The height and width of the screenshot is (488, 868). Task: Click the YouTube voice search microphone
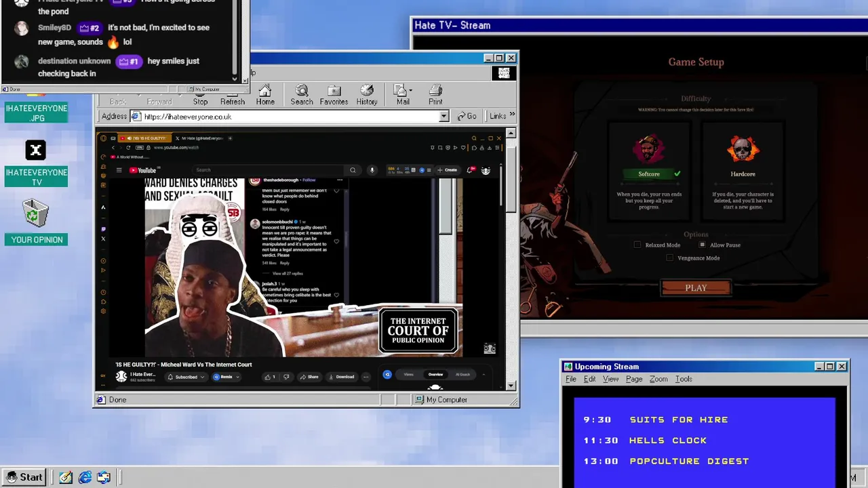(372, 170)
